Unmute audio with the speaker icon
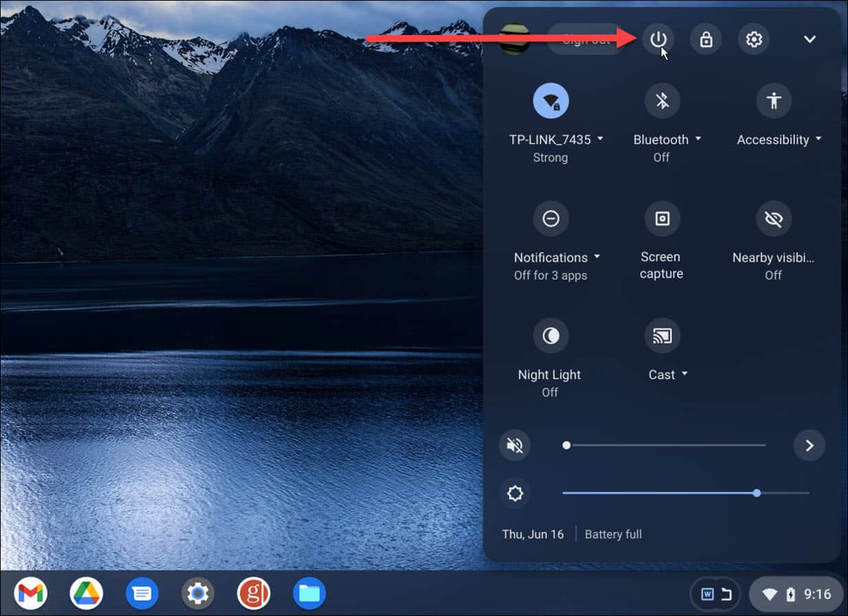This screenshot has width=848, height=616. pyautogui.click(x=515, y=445)
